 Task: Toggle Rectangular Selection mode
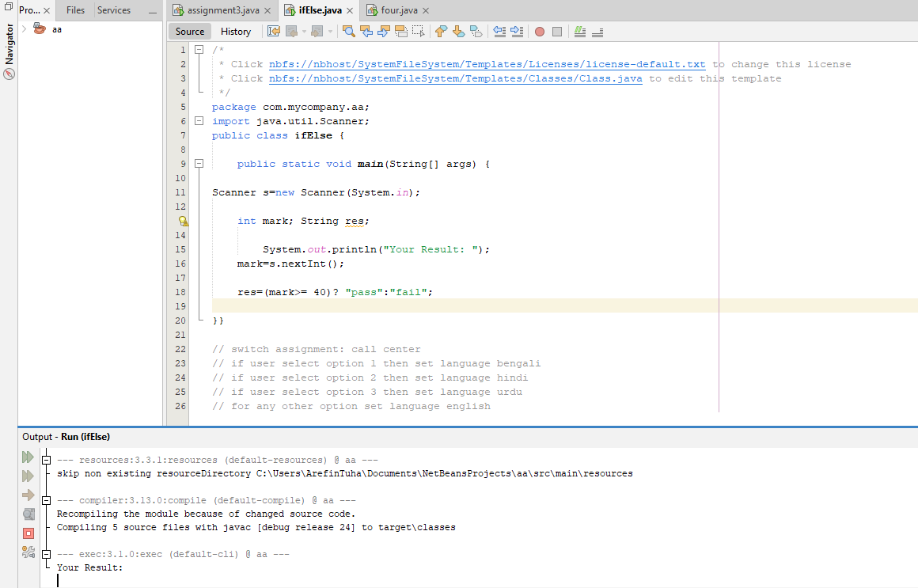419,31
